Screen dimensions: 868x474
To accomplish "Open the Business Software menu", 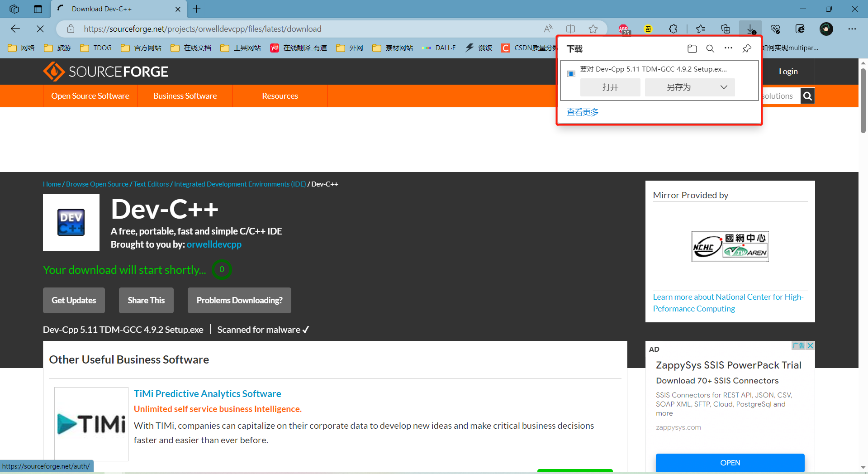I will pos(185,96).
